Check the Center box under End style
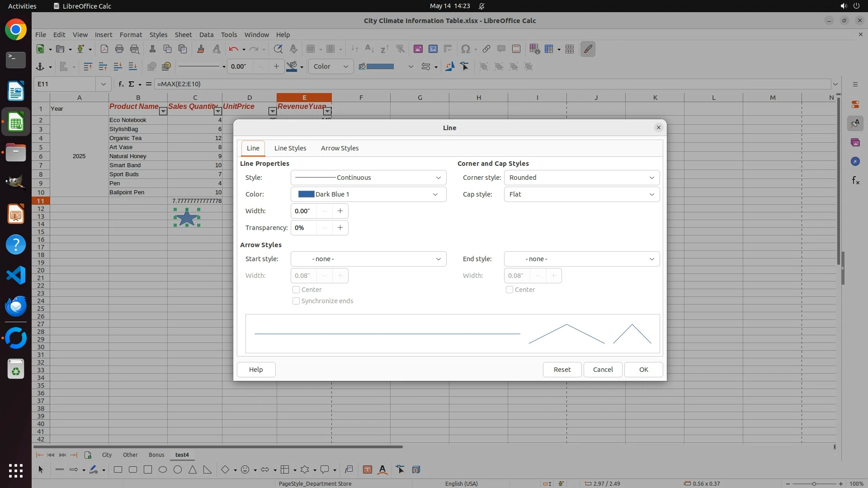 click(509, 290)
